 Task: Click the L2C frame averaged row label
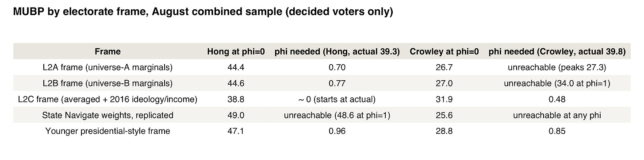[x=107, y=99]
